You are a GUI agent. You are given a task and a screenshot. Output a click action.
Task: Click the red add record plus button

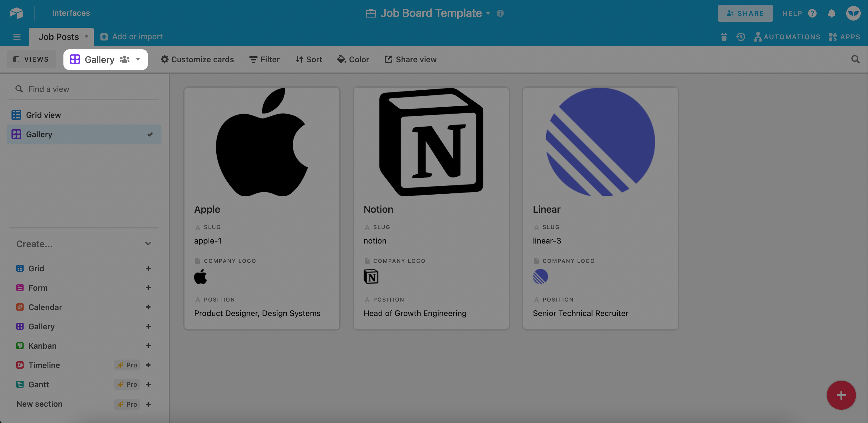[x=841, y=395]
